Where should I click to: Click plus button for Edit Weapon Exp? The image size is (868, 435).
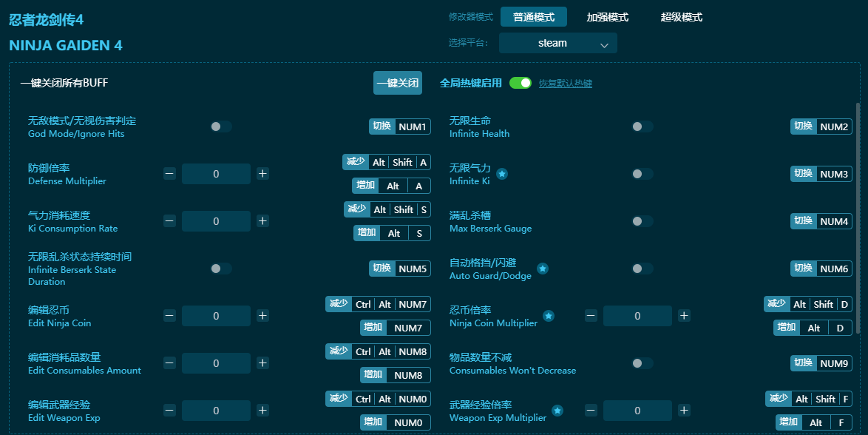262,411
